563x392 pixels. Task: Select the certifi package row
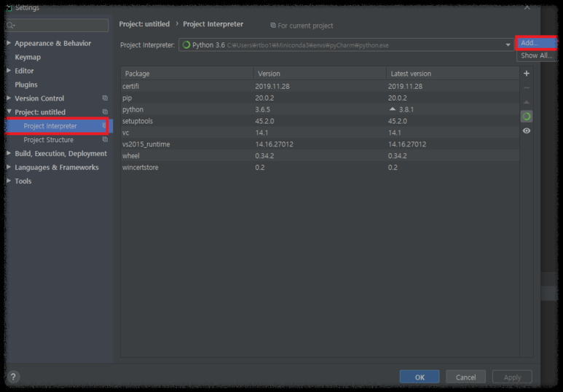pyautogui.click(x=320, y=86)
